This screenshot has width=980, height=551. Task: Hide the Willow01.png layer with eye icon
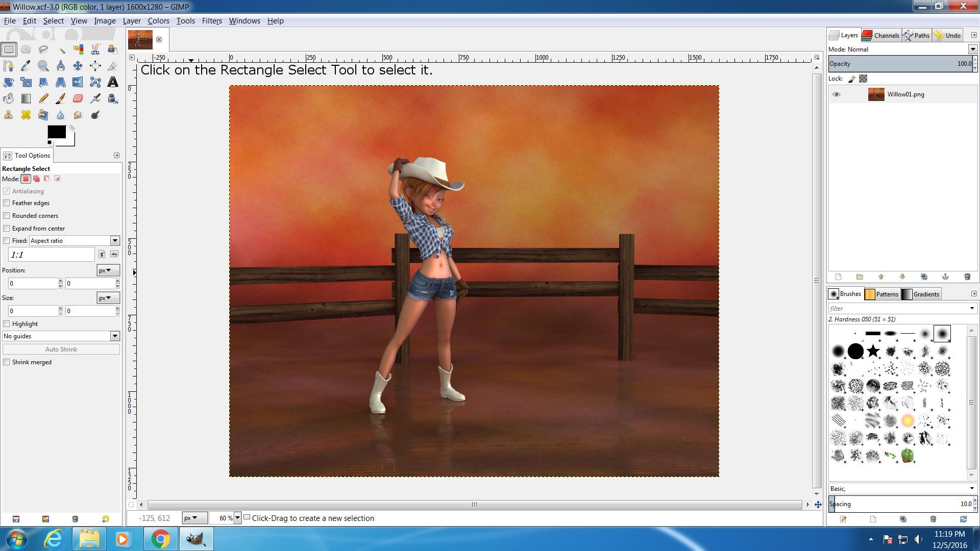tap(836, 94)
